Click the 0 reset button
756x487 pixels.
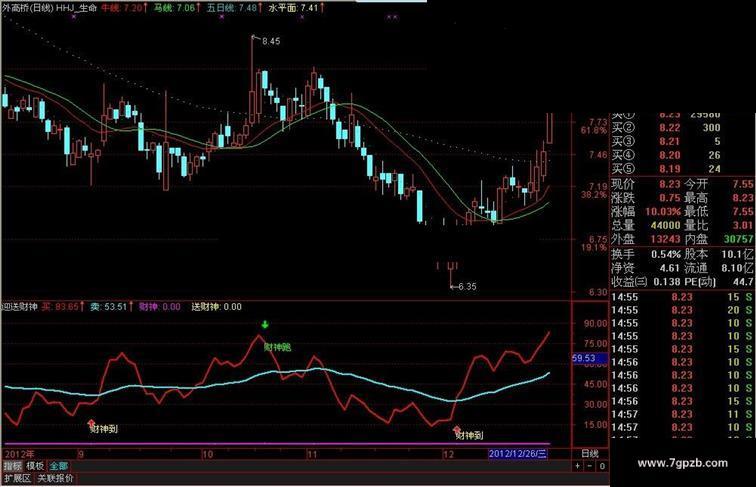tap(602, 466)
